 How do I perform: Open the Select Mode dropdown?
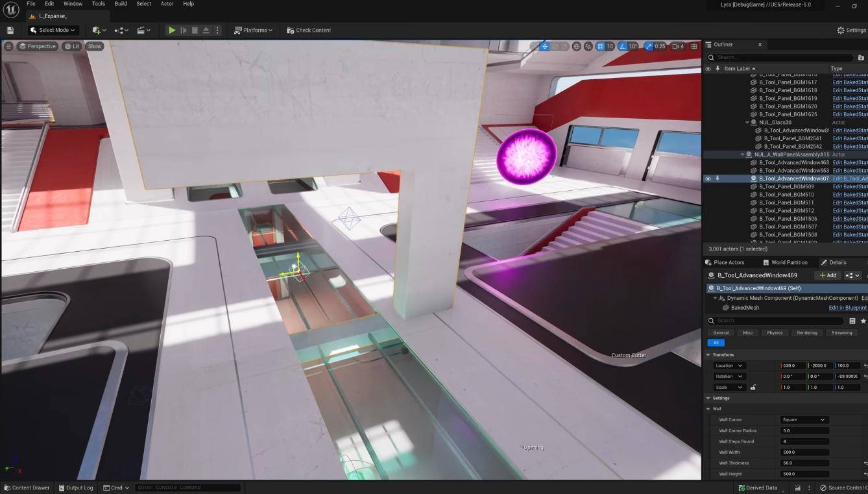(x=53, y=30)
